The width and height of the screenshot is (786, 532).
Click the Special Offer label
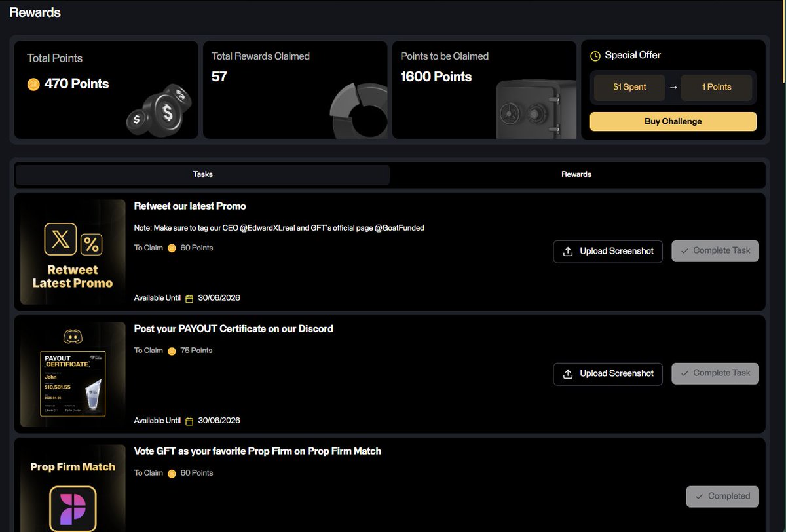point(633,56)
